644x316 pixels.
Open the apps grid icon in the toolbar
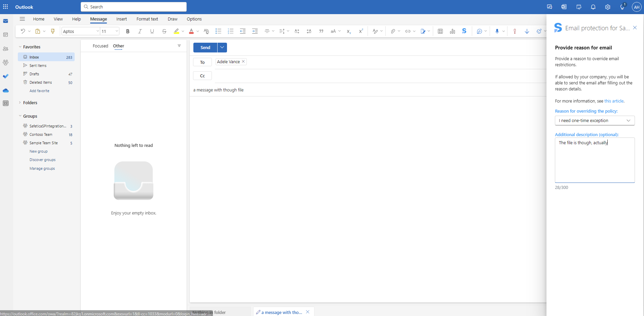440,31
